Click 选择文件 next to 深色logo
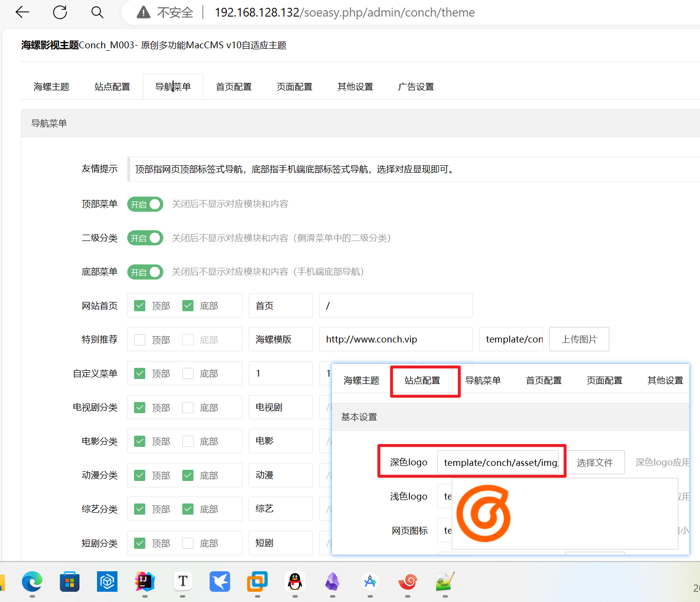This screenshot has height=602, width=700. point(595,462)
